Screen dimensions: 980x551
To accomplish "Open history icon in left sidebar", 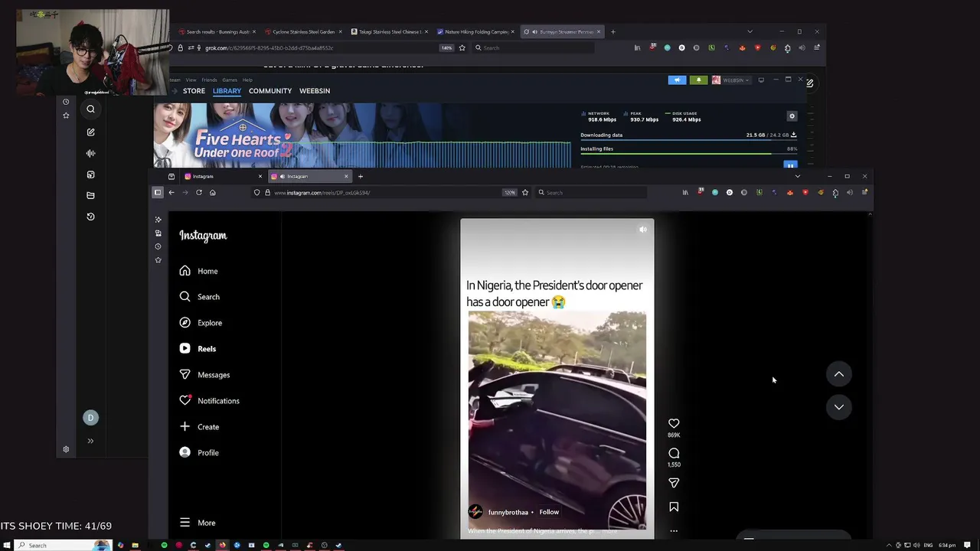I will [90, 217].
